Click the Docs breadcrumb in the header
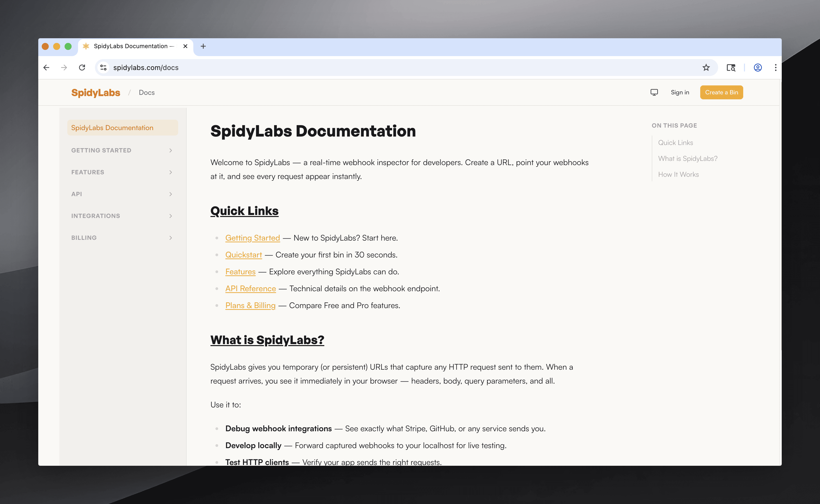 (147, 92)
